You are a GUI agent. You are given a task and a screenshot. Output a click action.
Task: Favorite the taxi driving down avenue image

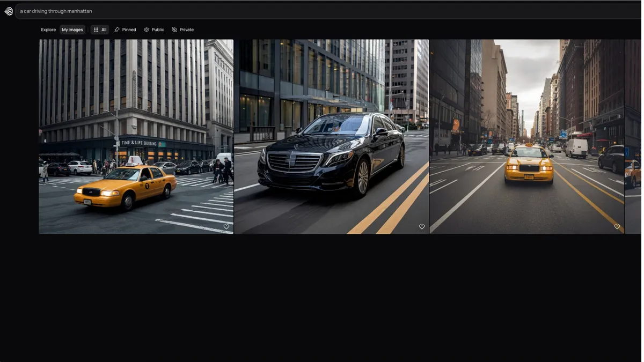point(617,227)
